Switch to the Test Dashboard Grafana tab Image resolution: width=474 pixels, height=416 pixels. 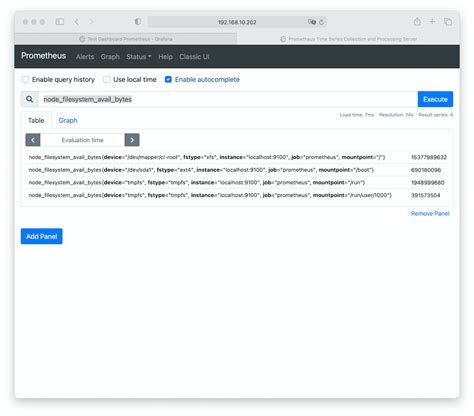[126, 39]
